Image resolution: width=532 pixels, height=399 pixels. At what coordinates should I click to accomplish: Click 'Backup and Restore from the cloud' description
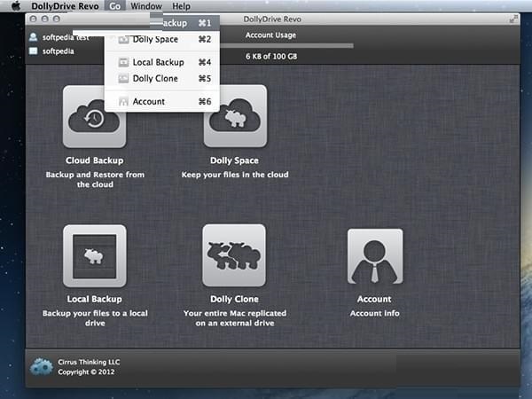click(95, 179)
